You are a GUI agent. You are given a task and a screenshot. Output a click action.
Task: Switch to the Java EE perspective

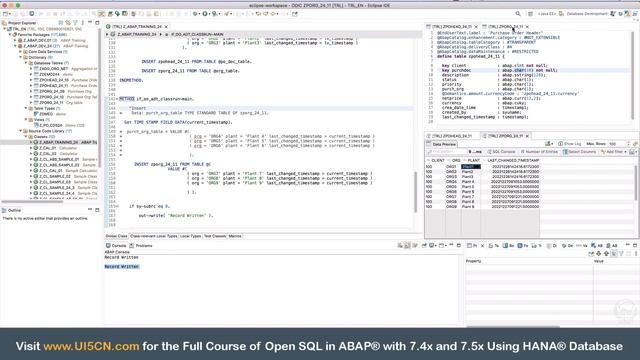[546, 13]
